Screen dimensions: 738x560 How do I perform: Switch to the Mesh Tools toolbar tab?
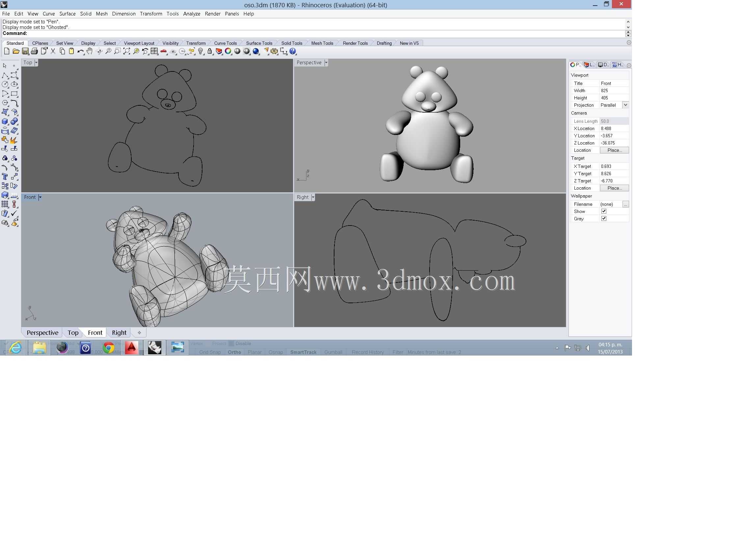click(322, 43)
